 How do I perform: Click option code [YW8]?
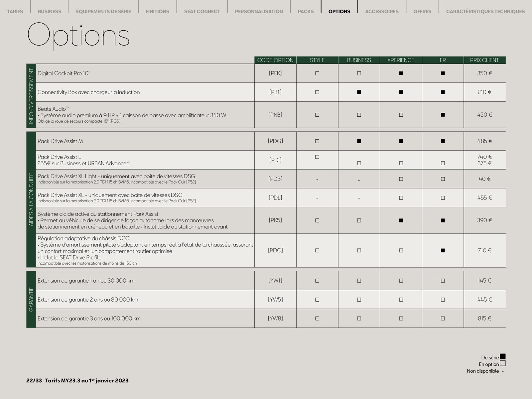click(275, 319)
